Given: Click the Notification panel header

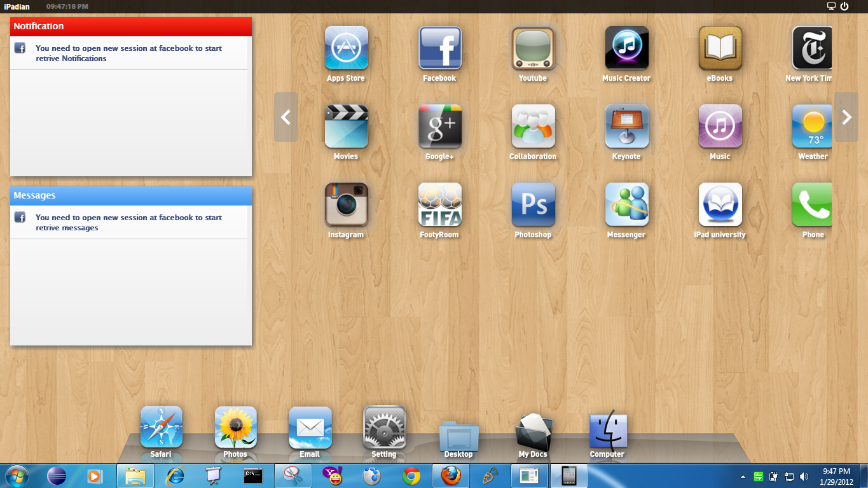Looking at the screenshot, I should (131, 27).
